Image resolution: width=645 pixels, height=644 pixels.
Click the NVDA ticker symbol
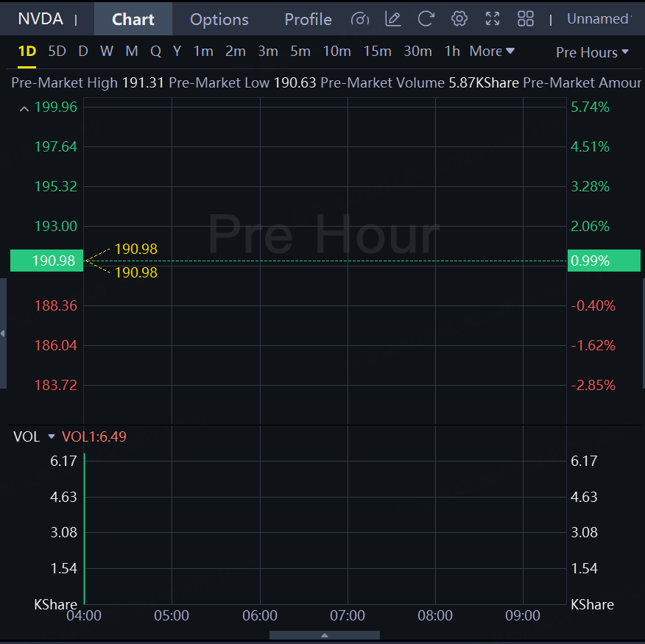[x=40, y=19]
